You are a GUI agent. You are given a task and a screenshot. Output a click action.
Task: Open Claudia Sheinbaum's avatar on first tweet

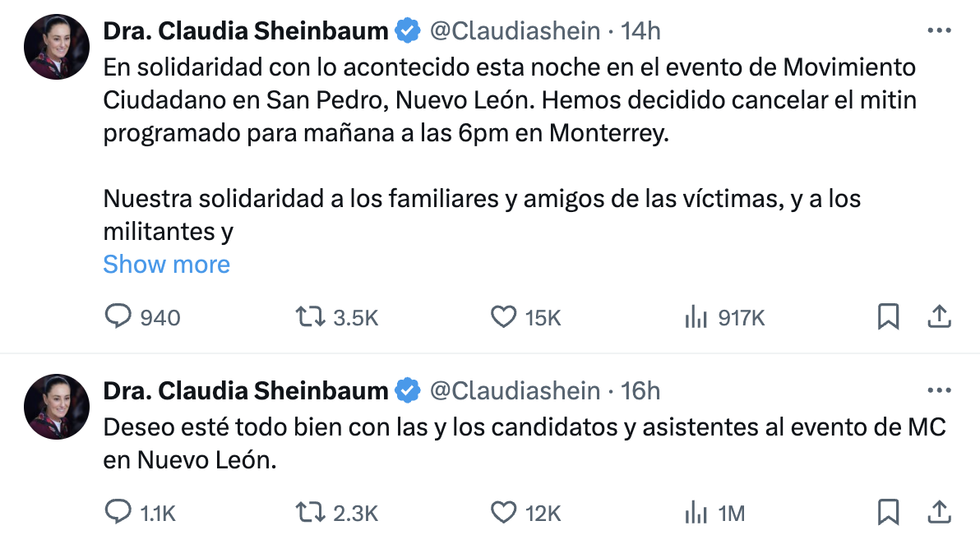tap(56, 47)
